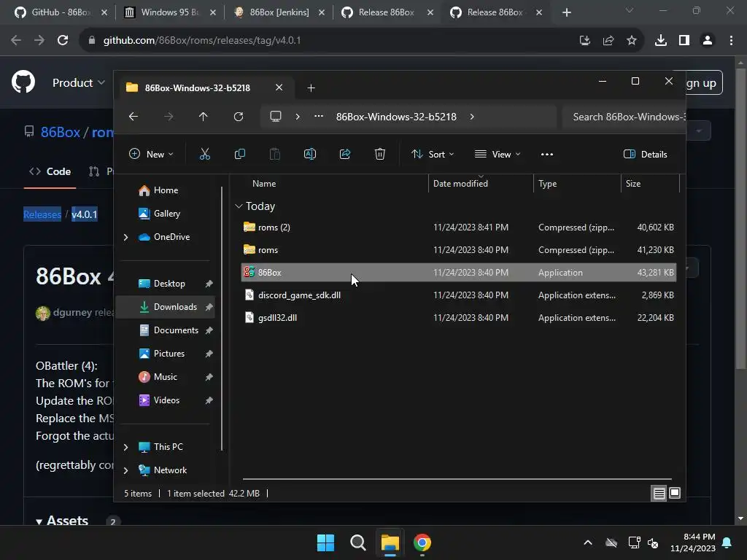The image size is (747, 560).
Task: Click the Copy icon in Explorer toolbar
Action: (x=239, y=154)
